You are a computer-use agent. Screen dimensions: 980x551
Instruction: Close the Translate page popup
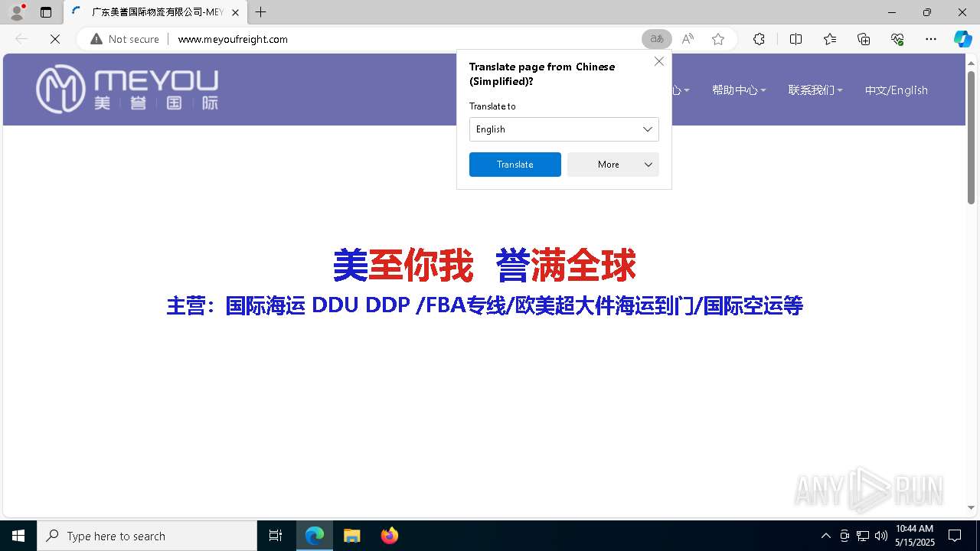pyautogui.click(x=658, y=61)
